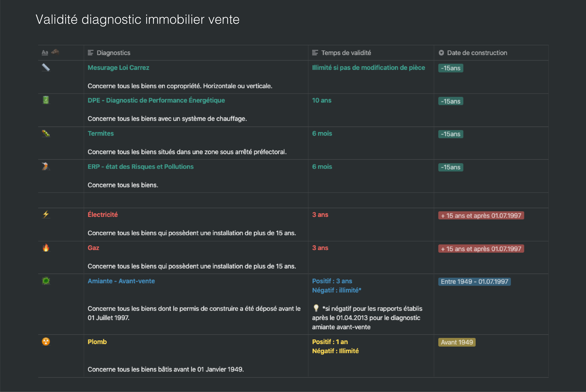Viewport: 586px width, 392px height.
Task: Click the page title Validité diagnostic immobilier vente
Action: (138, 20)
